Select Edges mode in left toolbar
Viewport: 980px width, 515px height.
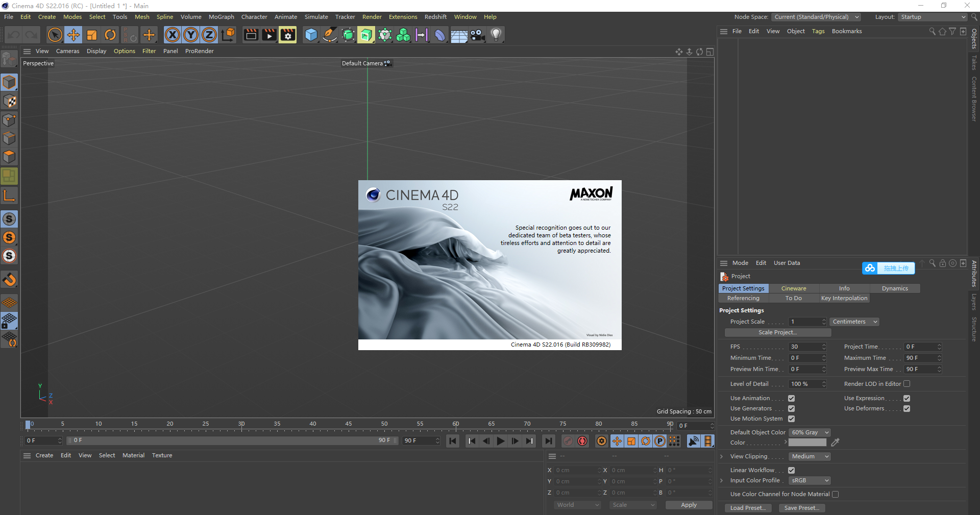[10, 138]
